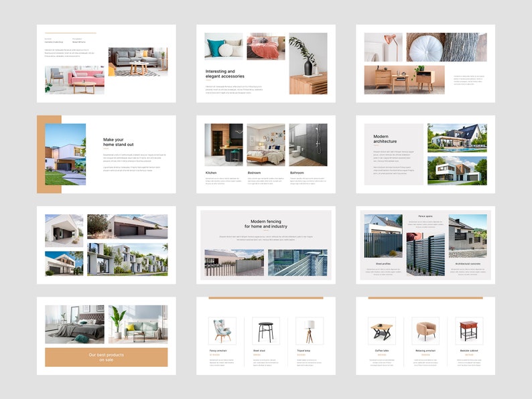Viewport: 532px width, 399px height.
Task: Click the 'Bedside cabinet' product name
Action: click(x=469, y=351)
